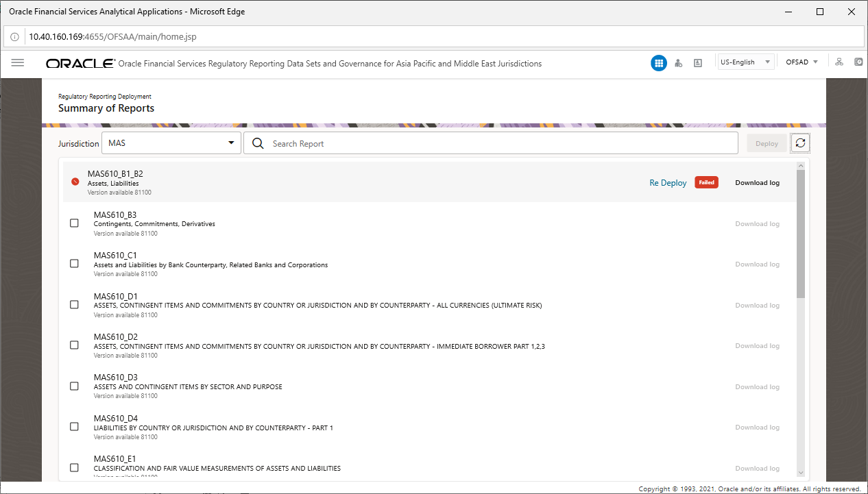This screenshot has width=868, height=494.
Task: Click 'LIABILITIES BY COUNTRY OR JURISDICTION' description
Action: [x=213, y=428]
